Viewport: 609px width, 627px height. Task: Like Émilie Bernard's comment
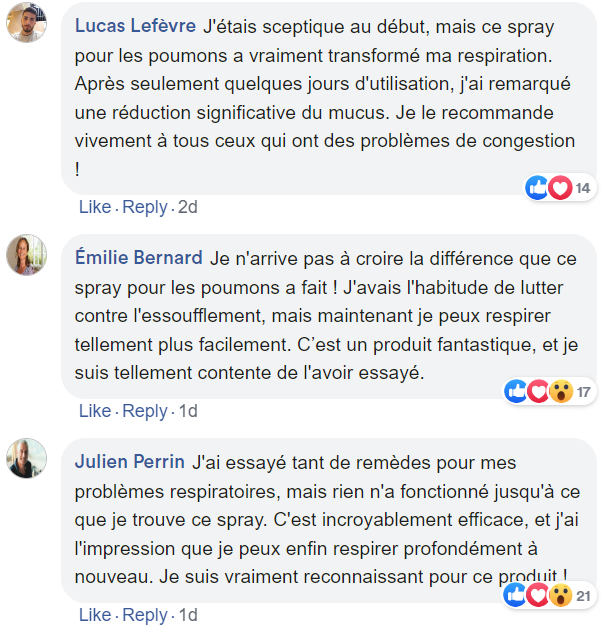(x=95, y=411)
